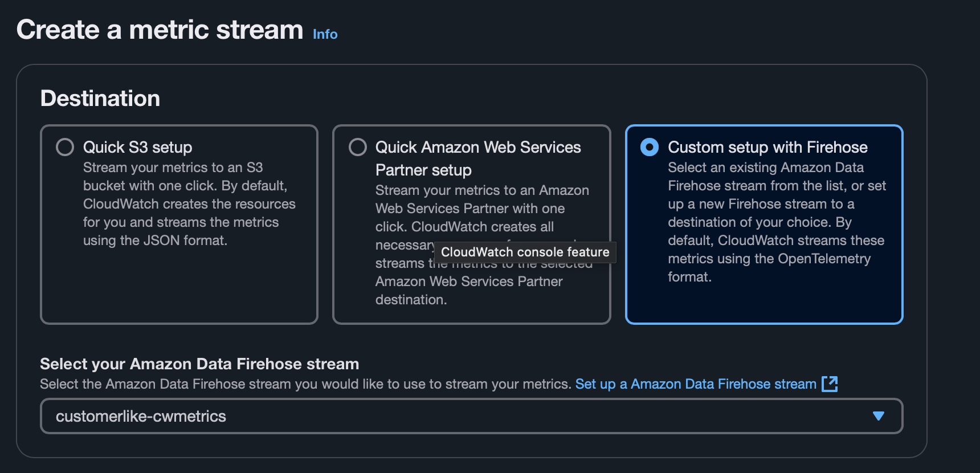Click the Custom setup with Firehose description text

777,222
